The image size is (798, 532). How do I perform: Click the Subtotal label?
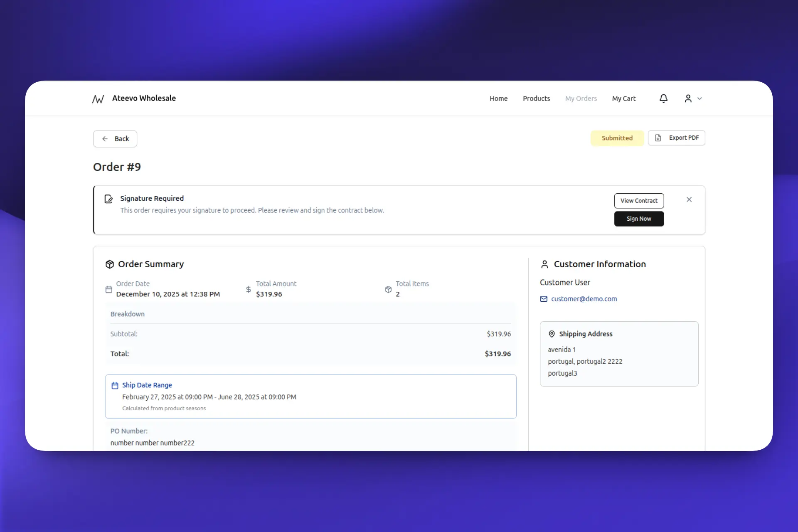click(124, 334)
